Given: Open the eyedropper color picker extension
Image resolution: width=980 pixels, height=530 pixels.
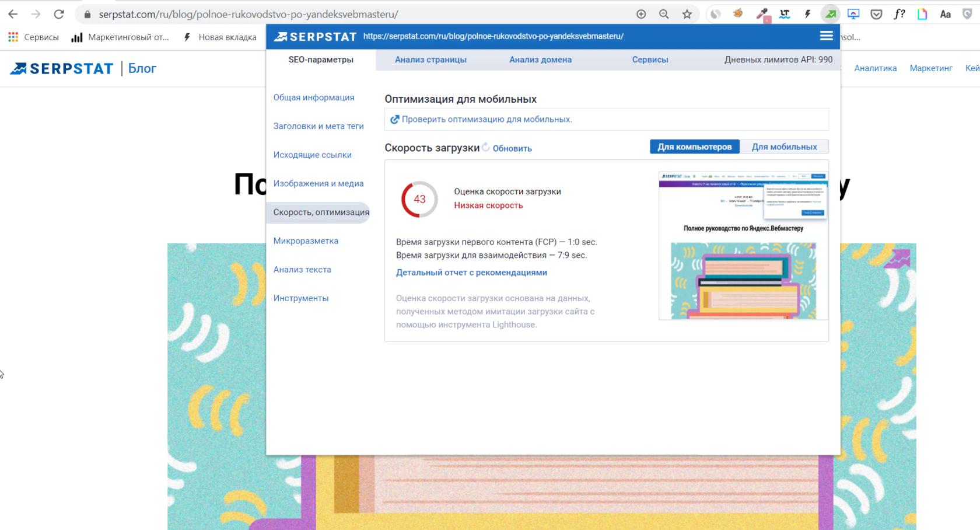Looking at the screenshot, I should 762,14.
